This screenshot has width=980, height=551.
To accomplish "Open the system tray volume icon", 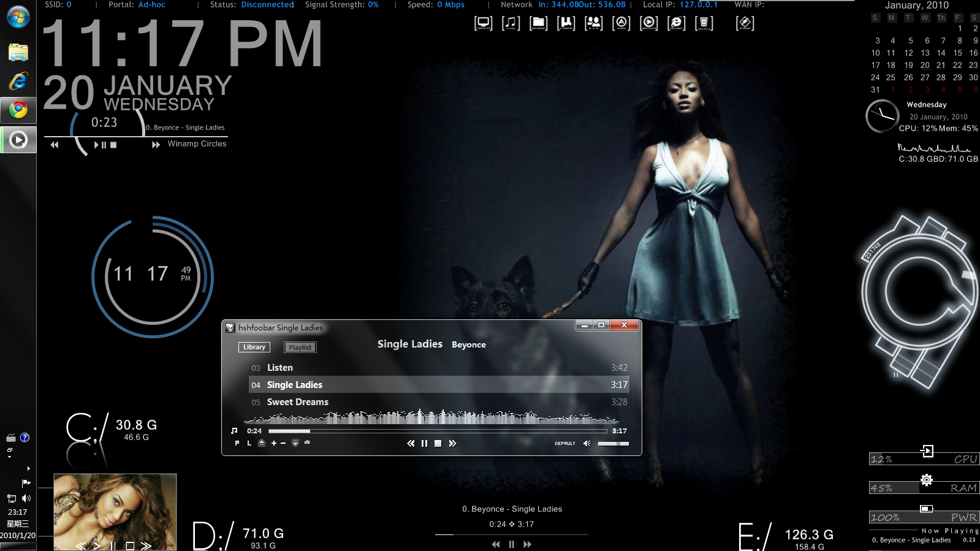I will point(26,498).
